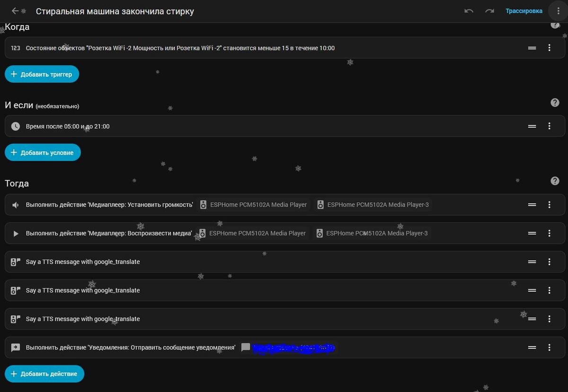This screenshot has width=568, height=392.
Task: Click drag handle of the notification action
Action: point(532,347)
